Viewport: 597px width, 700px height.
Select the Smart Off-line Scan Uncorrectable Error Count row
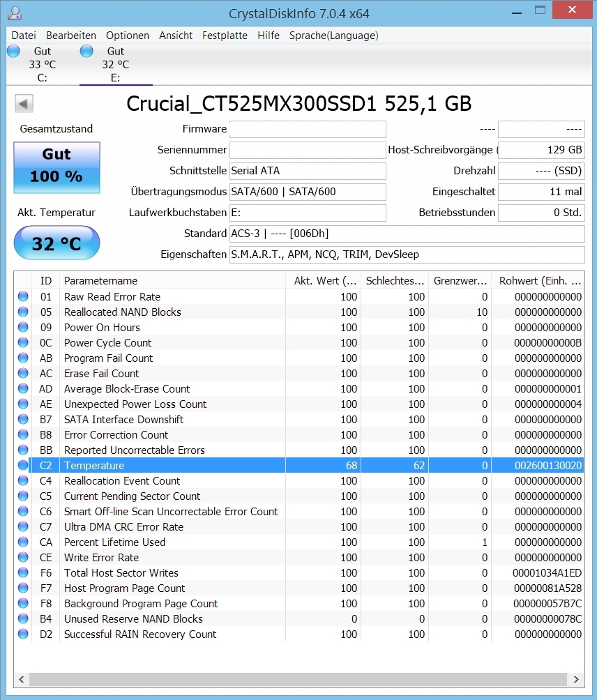click(298, 511)
